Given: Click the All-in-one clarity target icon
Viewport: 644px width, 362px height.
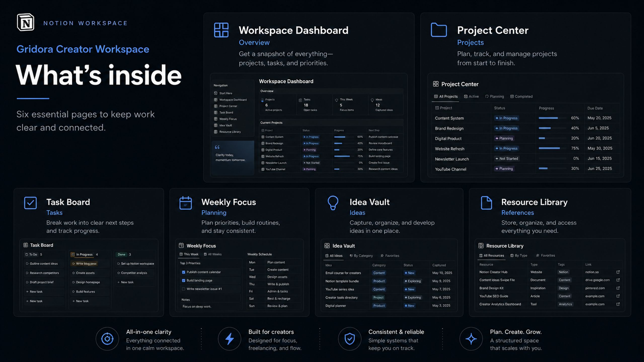Looking at the screenshot, I should 107,339.
